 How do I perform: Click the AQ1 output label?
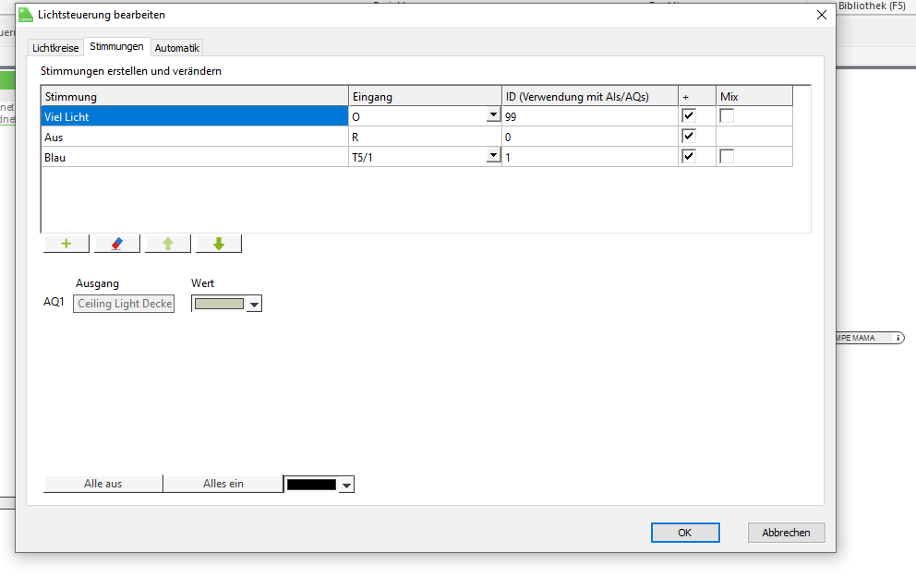point(54,302)
